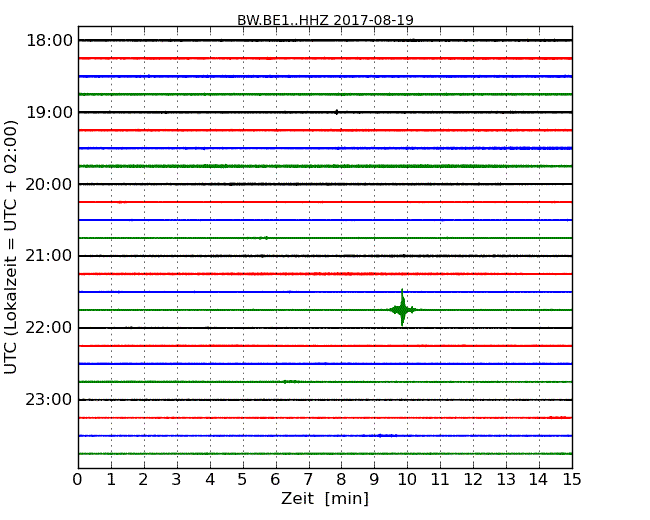Click the x-axis tick label 7
This screenshot has height=520, width=650.
coord(308,479)
